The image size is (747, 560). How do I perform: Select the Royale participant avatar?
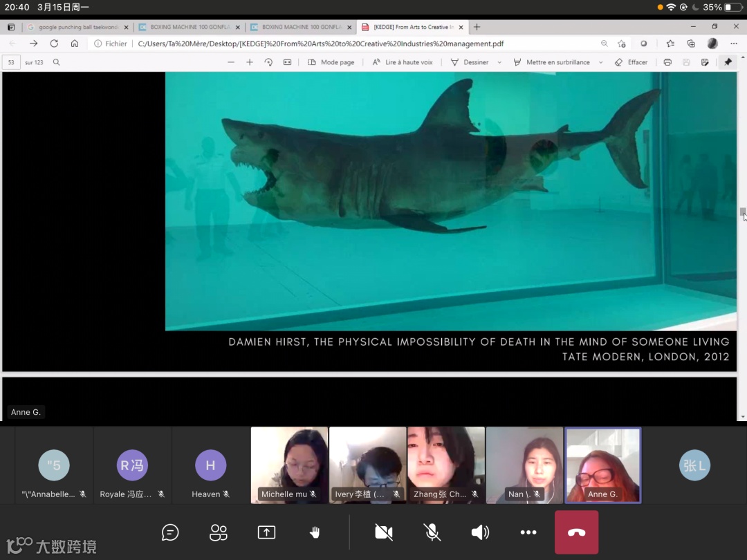pyautogui.click(x=132, y=465)
